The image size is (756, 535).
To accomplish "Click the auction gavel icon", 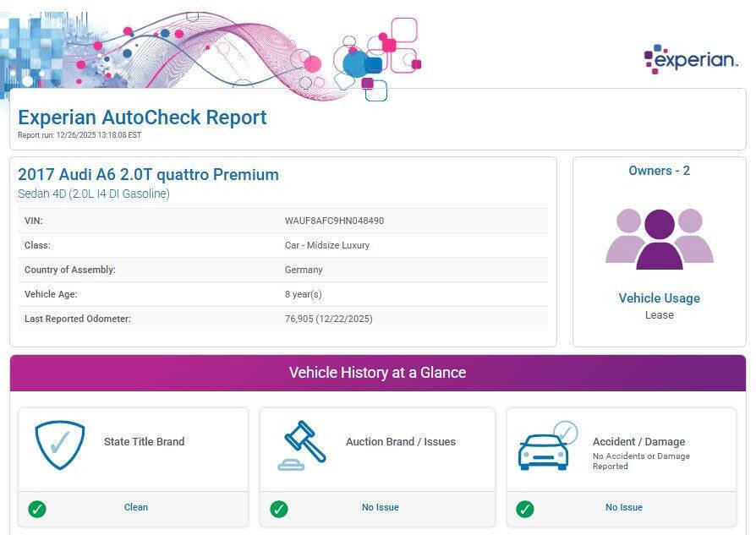I will pos(302,445).
